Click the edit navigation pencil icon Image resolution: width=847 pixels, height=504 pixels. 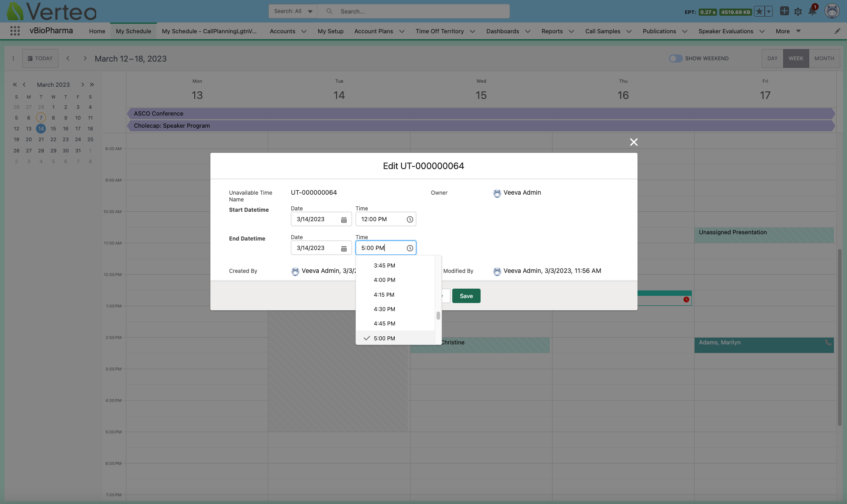(x=837, y=31)
